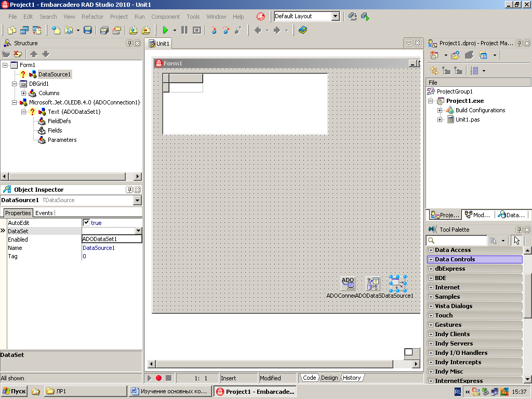Switch to the Events tab
The height and width of the screenshot is (399, 532).
coord(44,212)
